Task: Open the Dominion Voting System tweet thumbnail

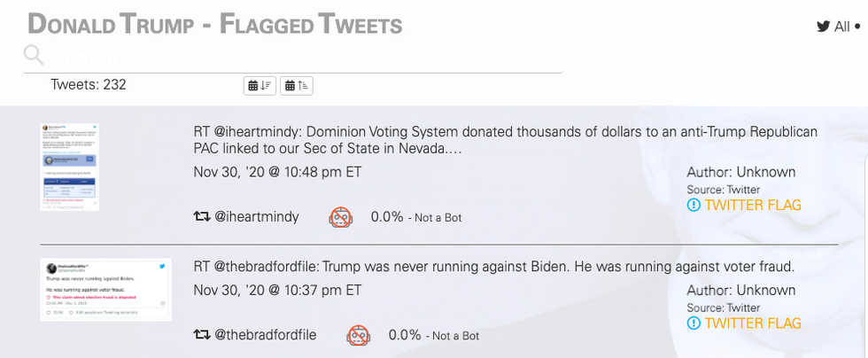Action: click(70, 167)
